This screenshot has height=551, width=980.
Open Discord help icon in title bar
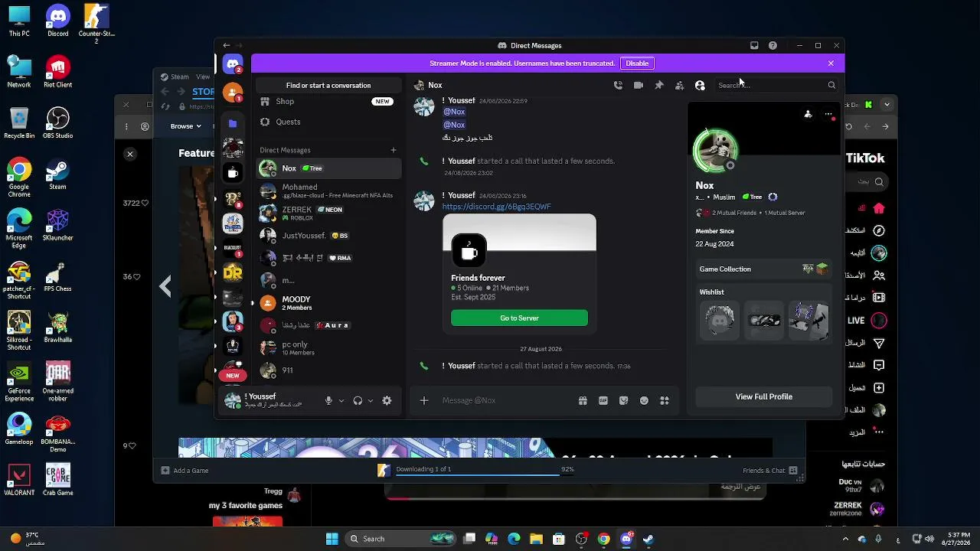coord(773,46)
